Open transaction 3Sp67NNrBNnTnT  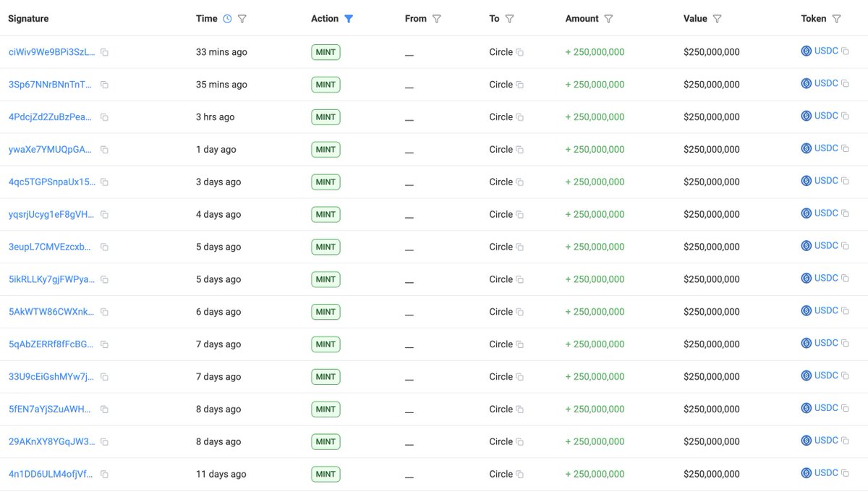pos(50,85)
